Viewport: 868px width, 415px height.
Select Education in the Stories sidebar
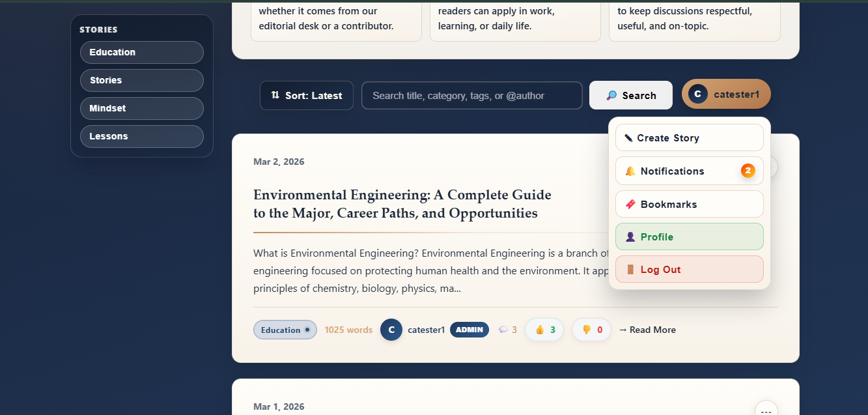tap(141, 53)
